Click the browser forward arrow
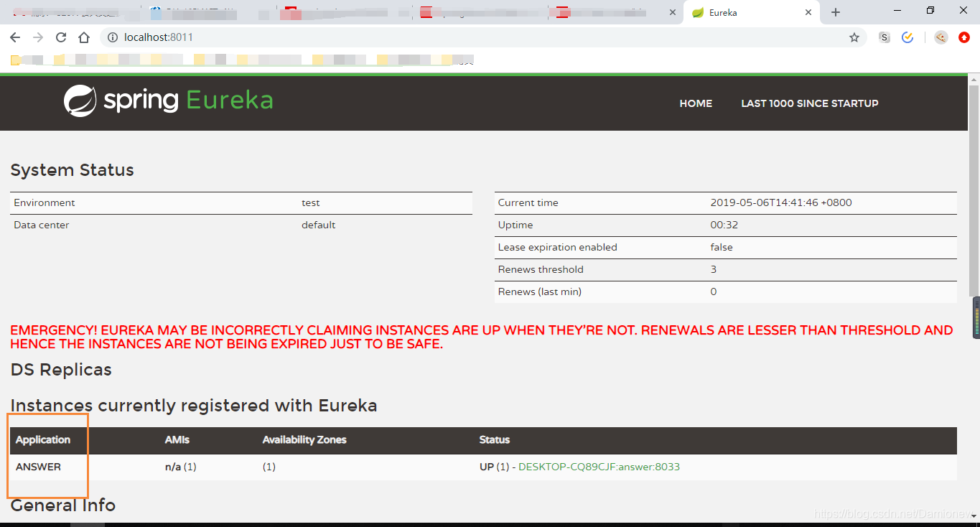Viewport: 980px width, 527px height. coord(37,37)
